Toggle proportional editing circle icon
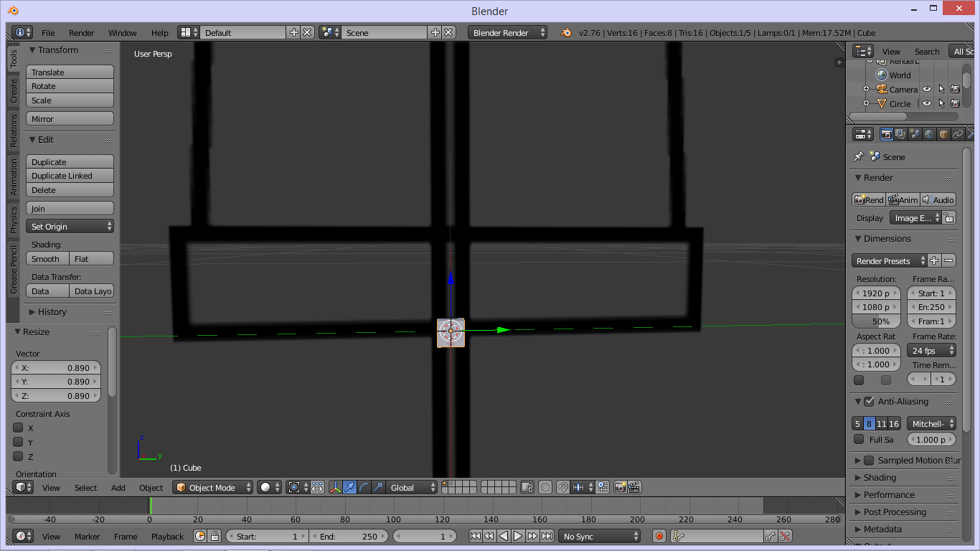 coord(545,487)
